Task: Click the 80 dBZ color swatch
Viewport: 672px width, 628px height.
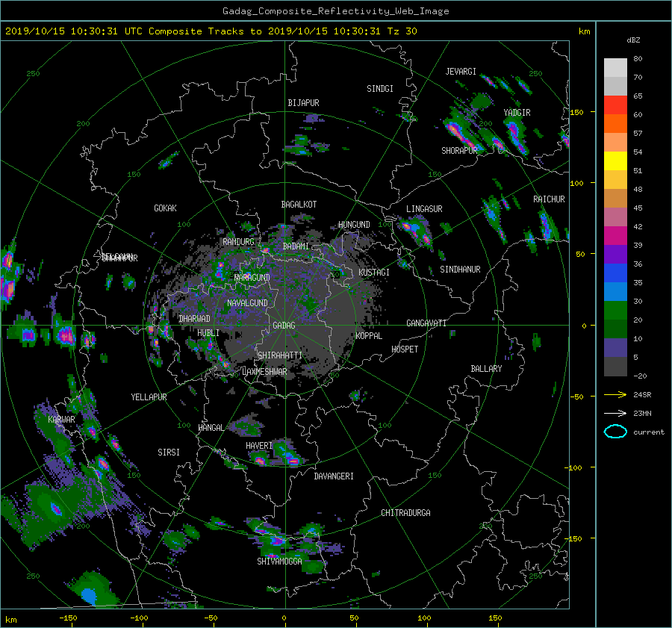Action: [615, 67]
